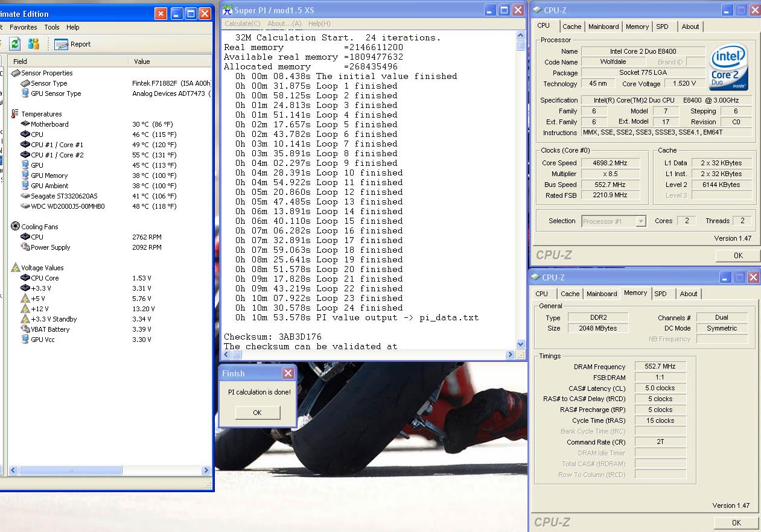Viewport: 761px width, 532px height.
Task: Click the Seagate ST3320620AS drive icon
Action: point(25,196)
